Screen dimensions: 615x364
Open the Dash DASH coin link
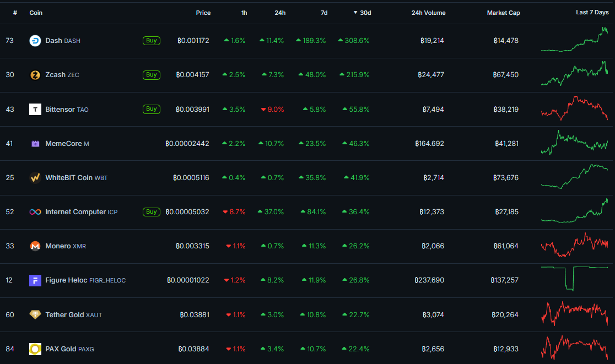click(63, 41)
